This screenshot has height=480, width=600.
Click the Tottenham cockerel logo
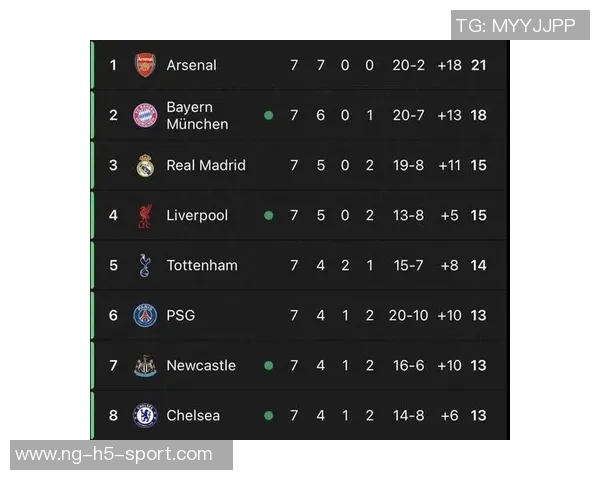point(145,265)
